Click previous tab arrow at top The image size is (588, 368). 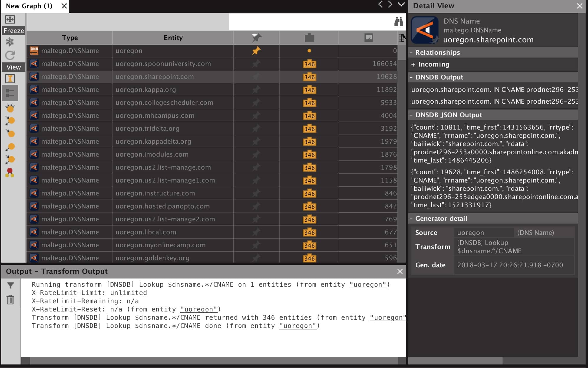coord(380,4)
